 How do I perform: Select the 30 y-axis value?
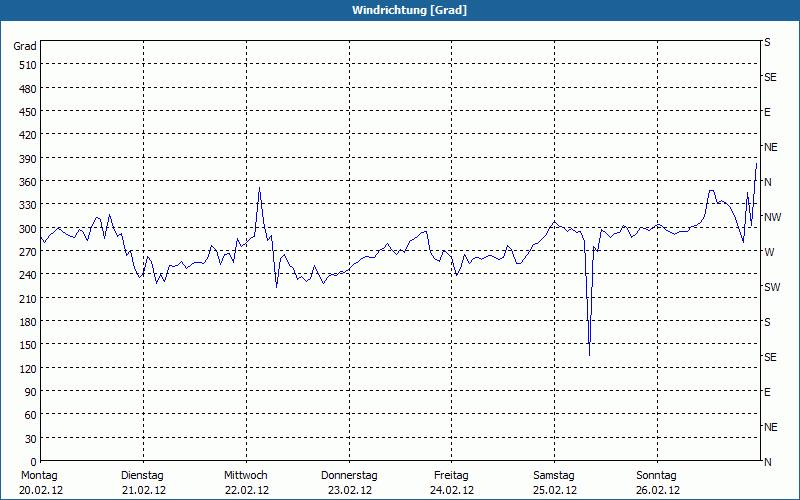click(x=31, y=439)
